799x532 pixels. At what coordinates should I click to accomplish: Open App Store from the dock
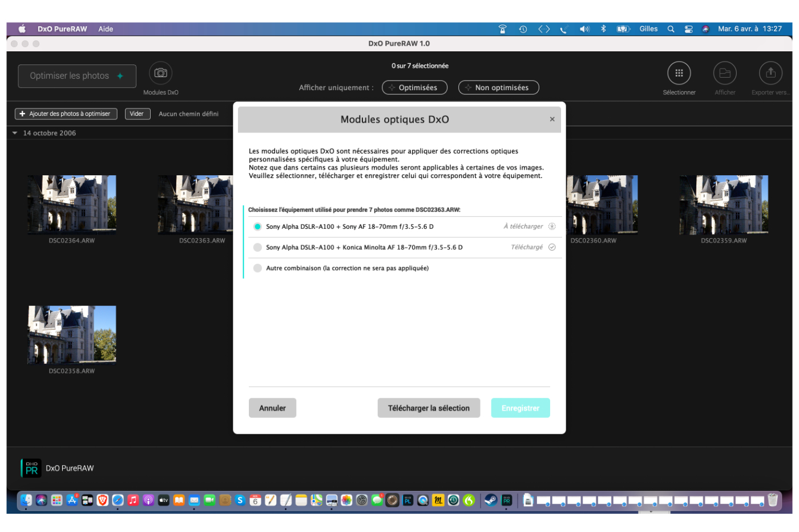[x=72, y=500]
